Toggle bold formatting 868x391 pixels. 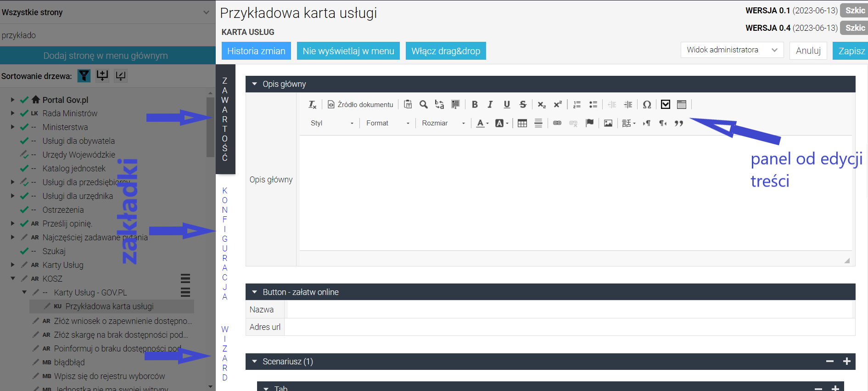[475, 105]
